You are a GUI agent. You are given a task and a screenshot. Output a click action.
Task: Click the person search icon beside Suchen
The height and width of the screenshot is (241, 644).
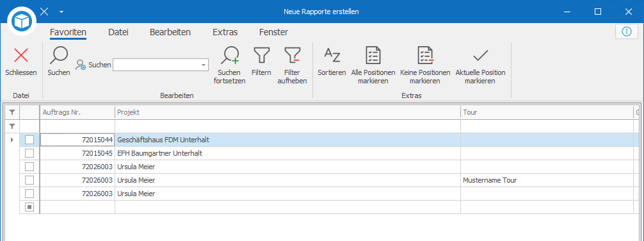click(81, 65)
